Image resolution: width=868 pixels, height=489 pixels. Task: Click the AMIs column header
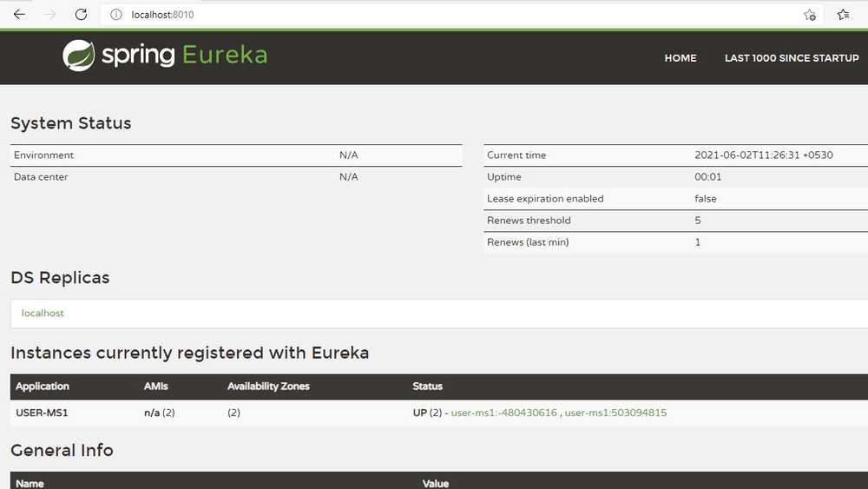155,386
